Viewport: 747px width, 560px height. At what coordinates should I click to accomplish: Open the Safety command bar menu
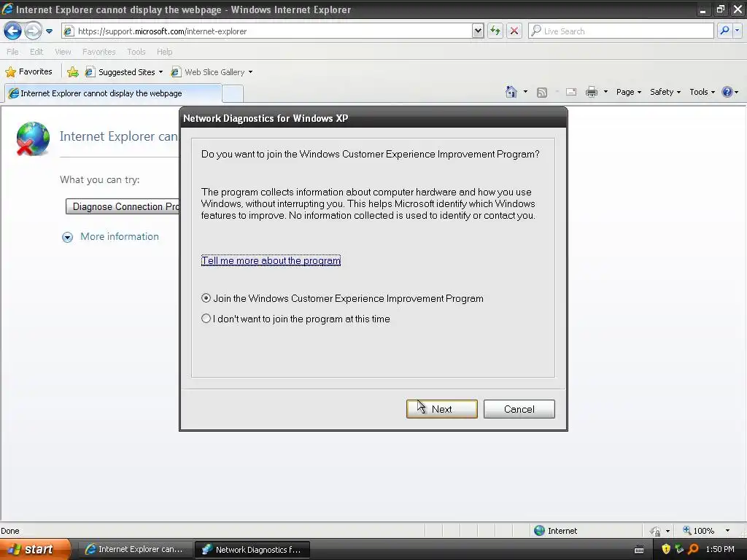(665, 92)
